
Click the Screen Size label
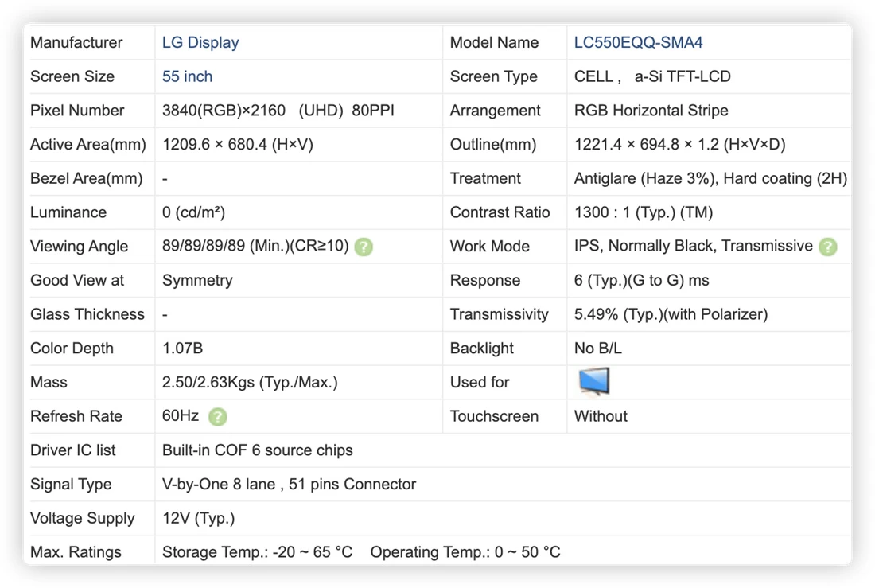pos(72,76)
